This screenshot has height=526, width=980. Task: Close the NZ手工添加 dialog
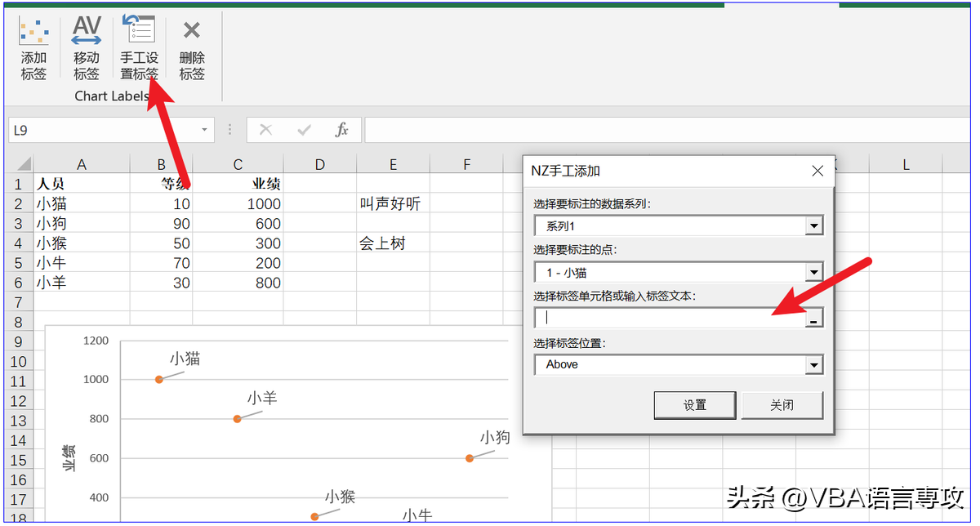(817, 171)
